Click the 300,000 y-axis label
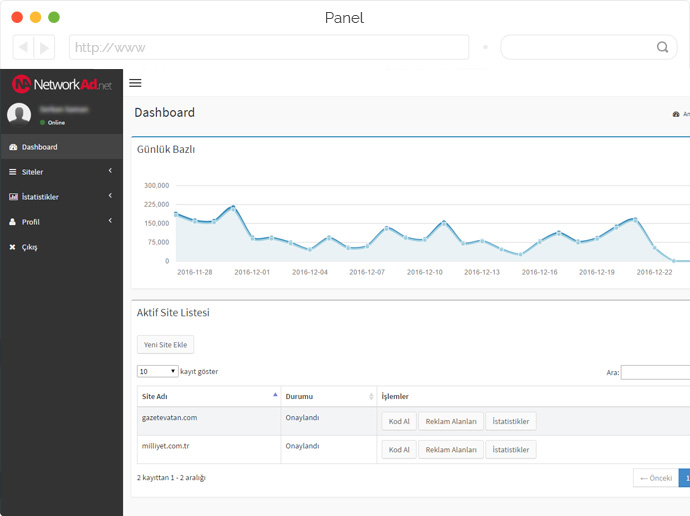The height and width of the screenshot is (516, 690). tap(157, 186)
